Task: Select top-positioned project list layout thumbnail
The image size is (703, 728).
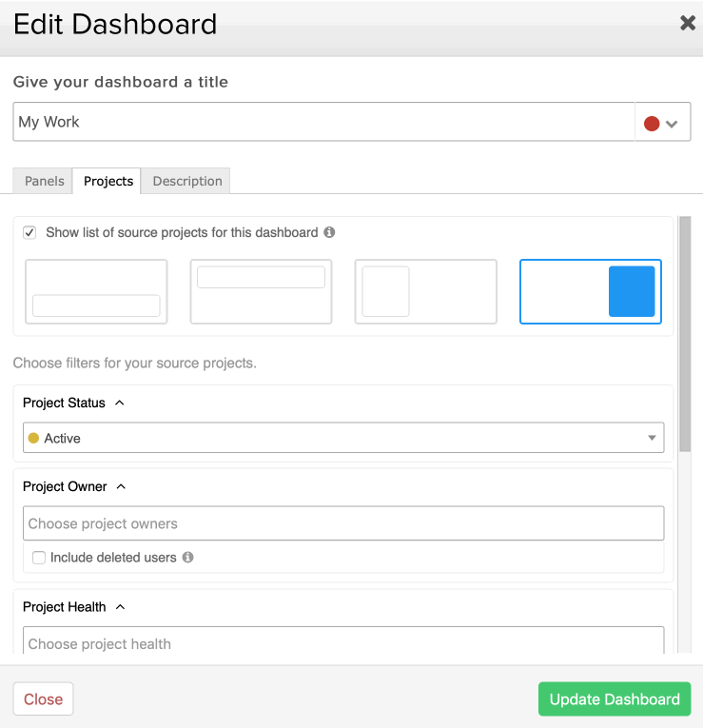Action: [261, 291]
